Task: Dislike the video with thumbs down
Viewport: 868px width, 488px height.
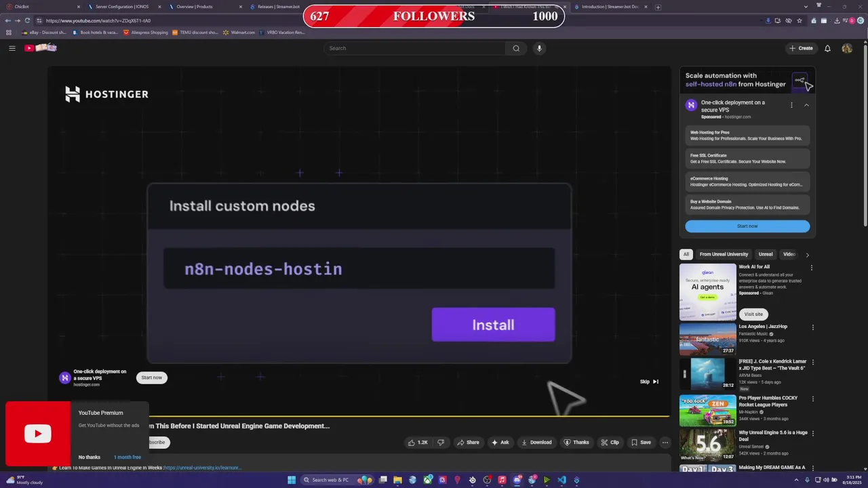Action: tap(441, 443)
